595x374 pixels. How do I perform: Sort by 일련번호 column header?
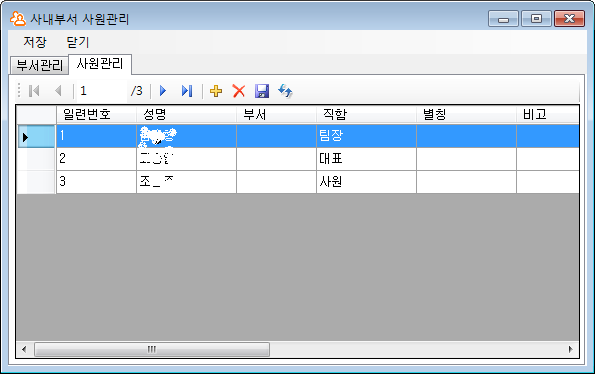[x=96, y=114]
